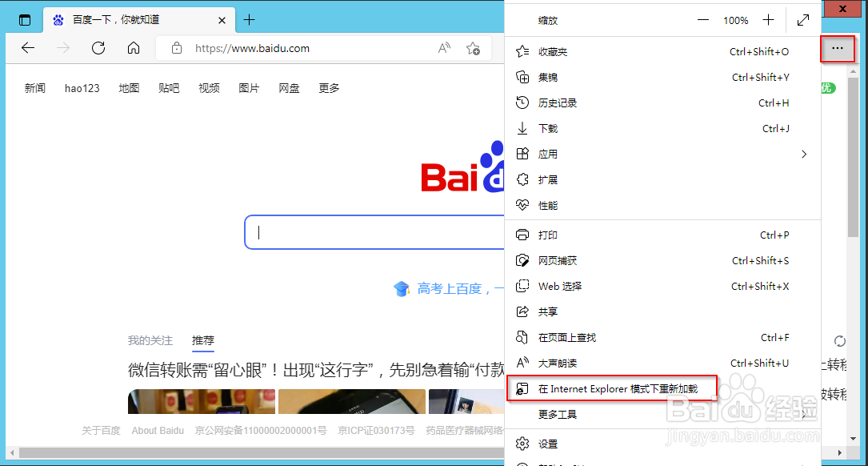Open 下载 downloads menu entry
Viewport: 868px width, 466px height.
click(x=662, y=129)
